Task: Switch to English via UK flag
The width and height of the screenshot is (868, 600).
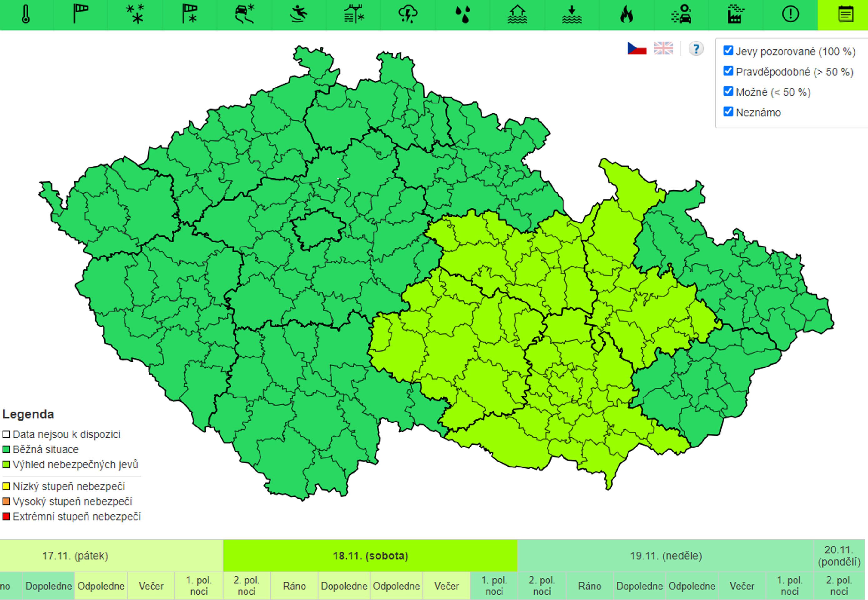Action: 664,48
